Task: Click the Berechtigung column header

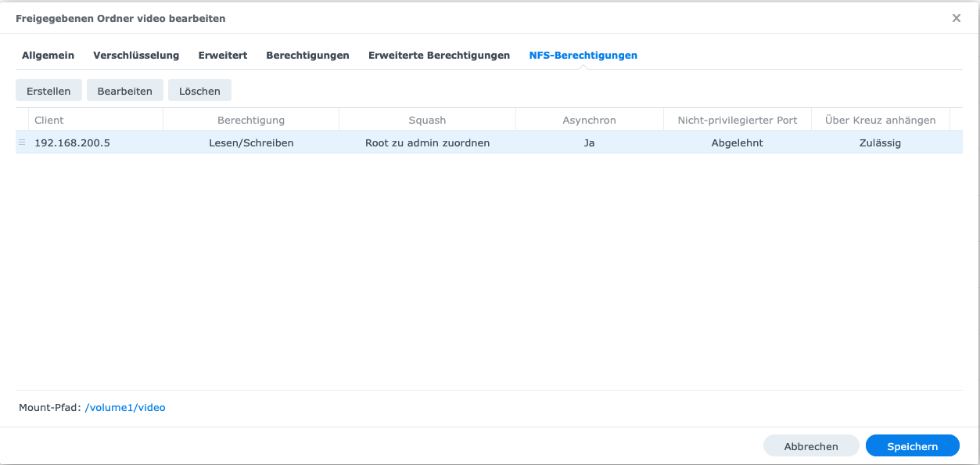Action: click(251, 120)
